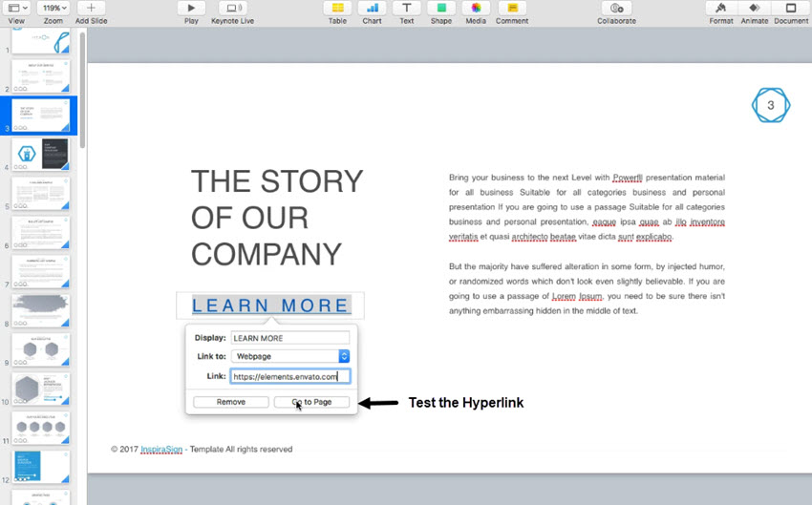The height and width of the screenshot is (505, 812).
Task: Open the Keynote Live icon
Action: coord(230,8)
